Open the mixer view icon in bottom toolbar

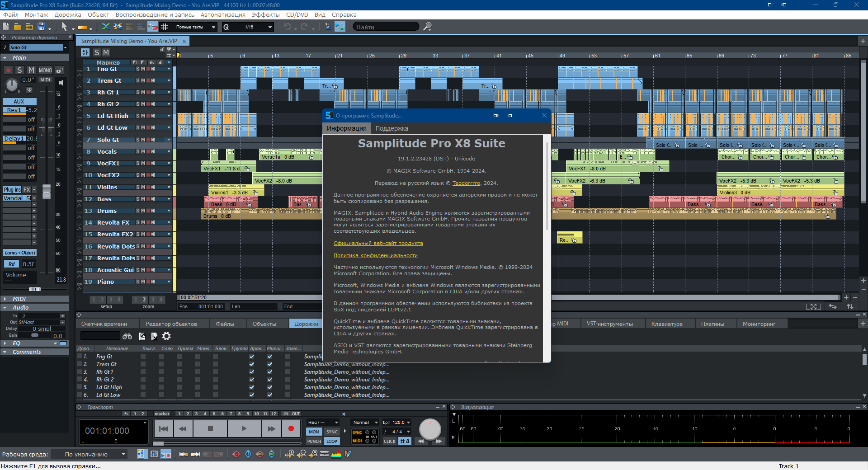[154, 454]
